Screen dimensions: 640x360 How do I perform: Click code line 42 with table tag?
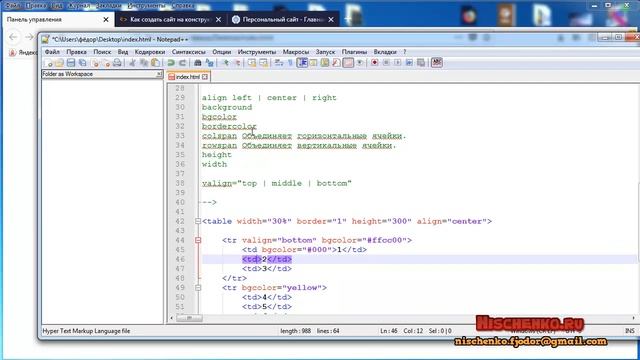tap(347, 221)
